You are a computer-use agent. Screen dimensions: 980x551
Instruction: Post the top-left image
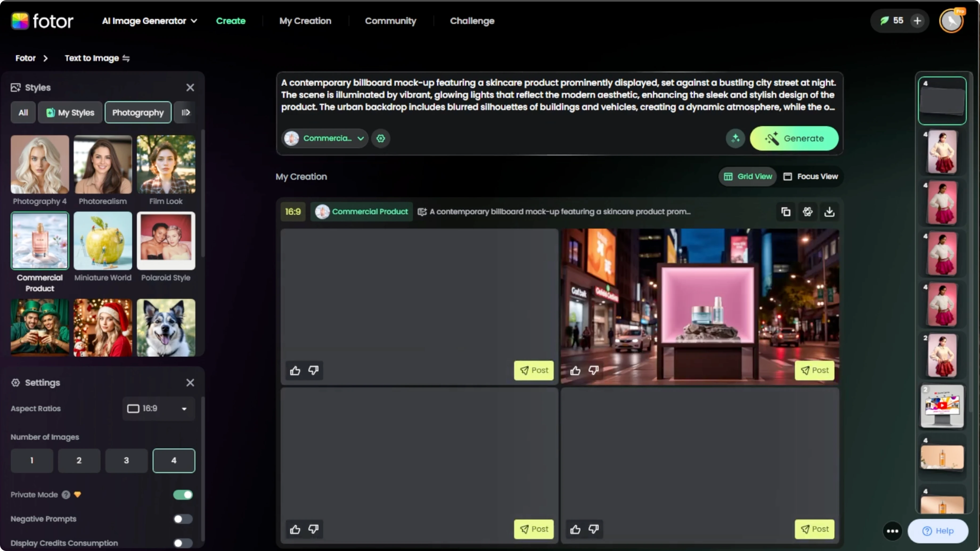534,370
